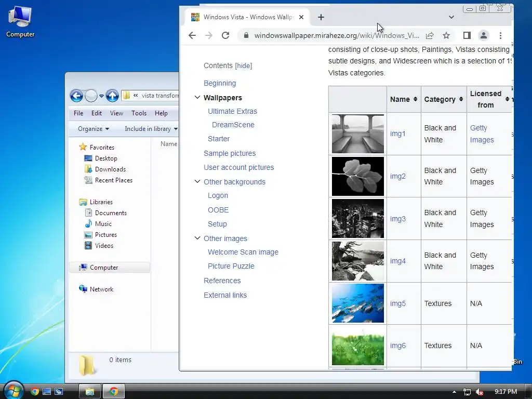Open Explorer File menu

(78, 113)
